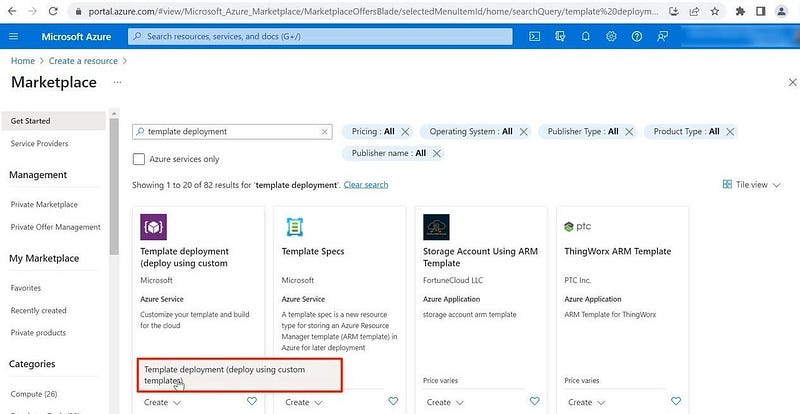Viewport: 800px width, 414px height.
Task: Go to the Create a resource breadcrumb
Action: click(x=83, y=61)
